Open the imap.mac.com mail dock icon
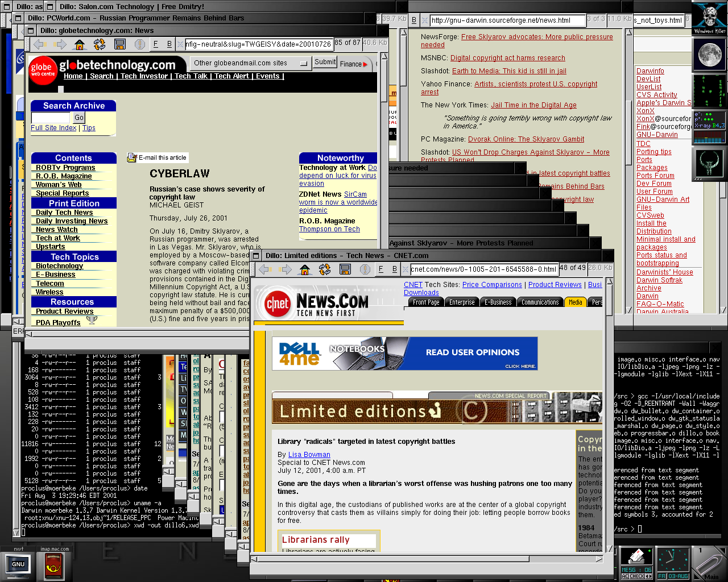 (55, 566)
